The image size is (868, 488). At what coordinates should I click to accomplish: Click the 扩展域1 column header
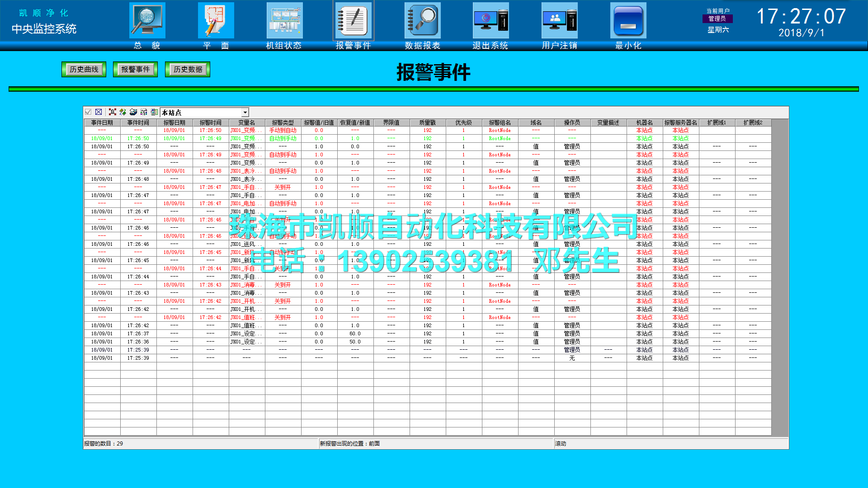(717, 122)
